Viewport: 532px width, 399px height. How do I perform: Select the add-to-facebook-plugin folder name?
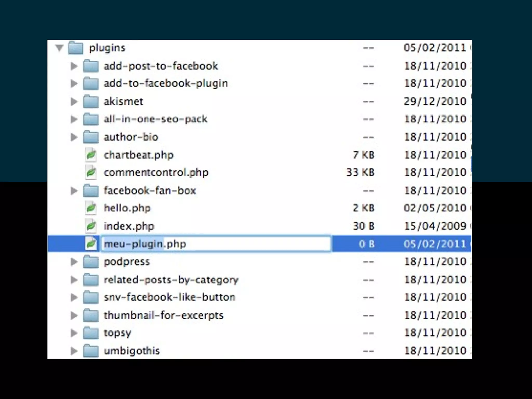point(165,84)
